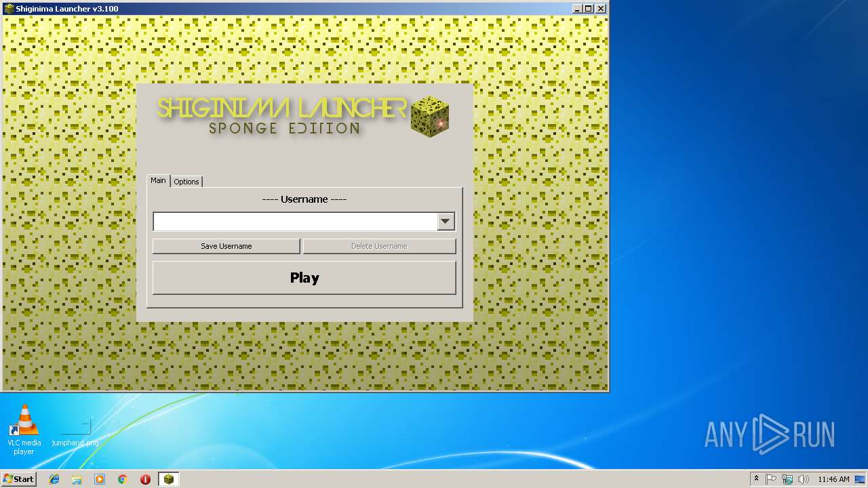Viewport: 868px width, 488px height.
Task: Click the Delete Username button
Action: tap(379, 246)
